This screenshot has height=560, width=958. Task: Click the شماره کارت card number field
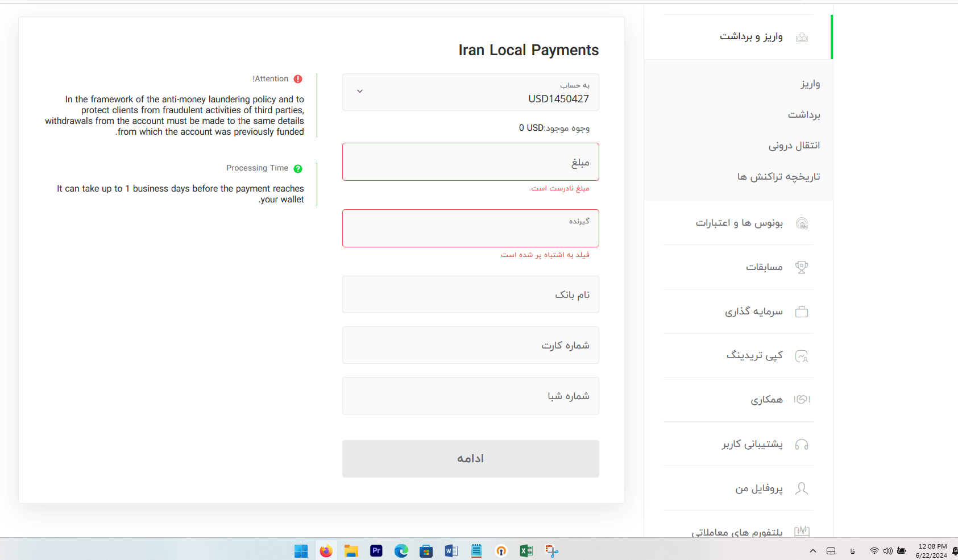(x=471, y=345)
